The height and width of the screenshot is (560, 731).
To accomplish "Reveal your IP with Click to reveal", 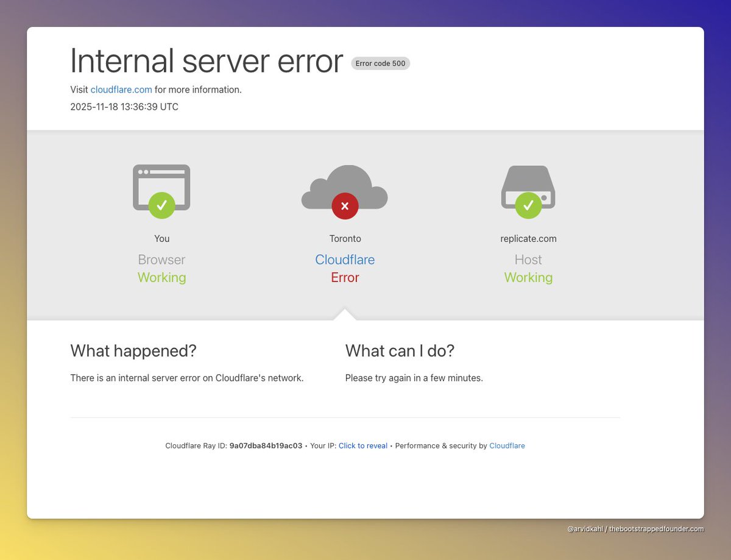I will click(363, 446).
